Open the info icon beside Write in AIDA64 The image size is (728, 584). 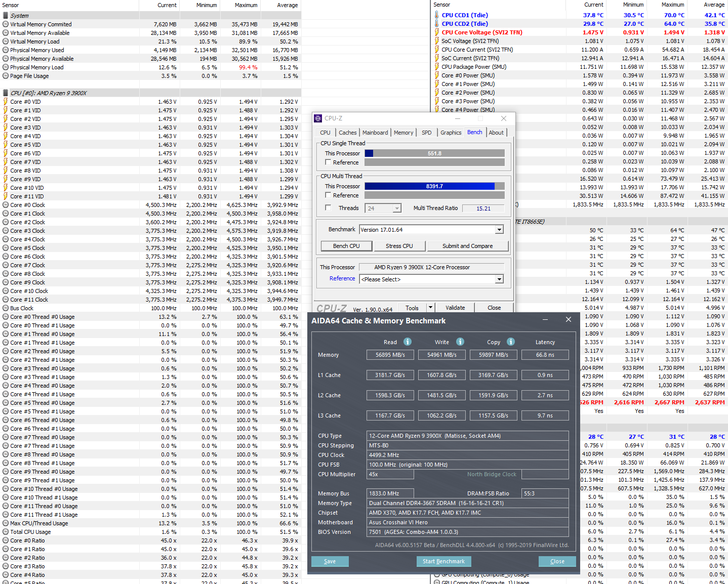[x=460, y=342]
